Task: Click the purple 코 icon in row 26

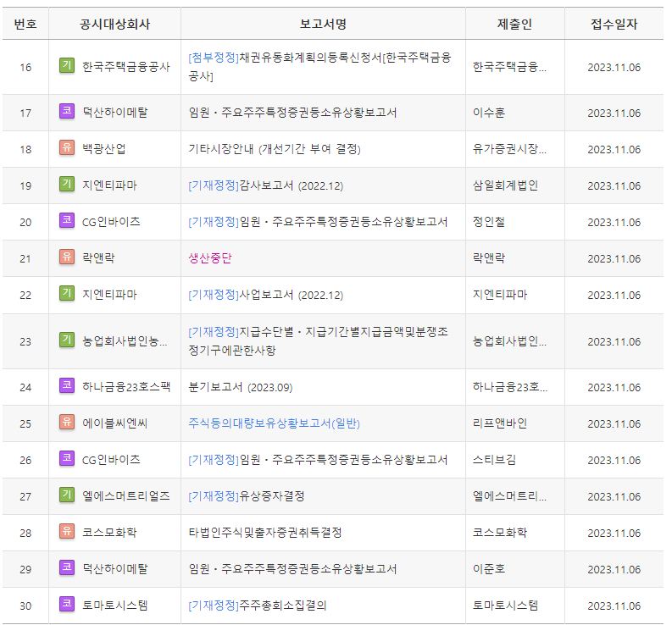Action: click(x=67, y=458)
